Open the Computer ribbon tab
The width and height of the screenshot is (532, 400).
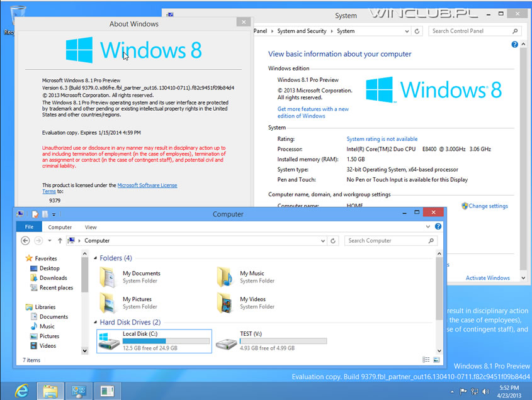pos(60,227)
